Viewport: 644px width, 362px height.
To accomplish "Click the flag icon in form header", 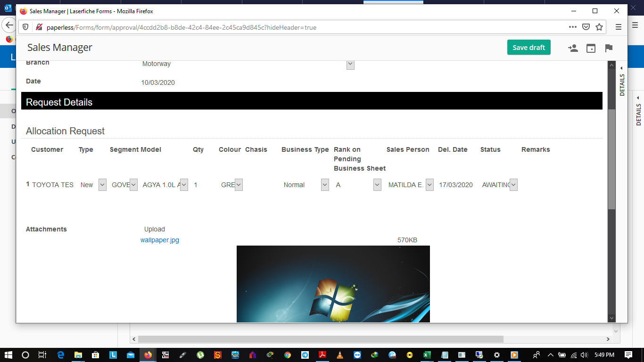I will point(609,48).
